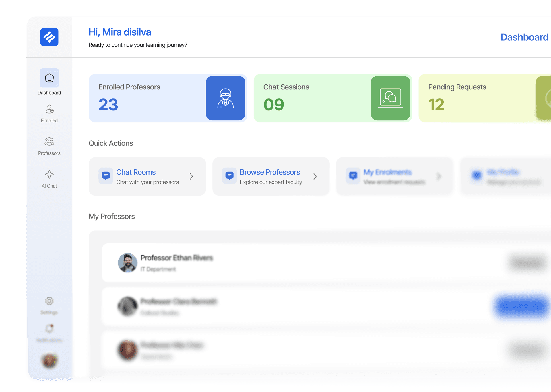551x392 pixels.
Task: Click the My Profile card icon
Action: click(477, 175)
